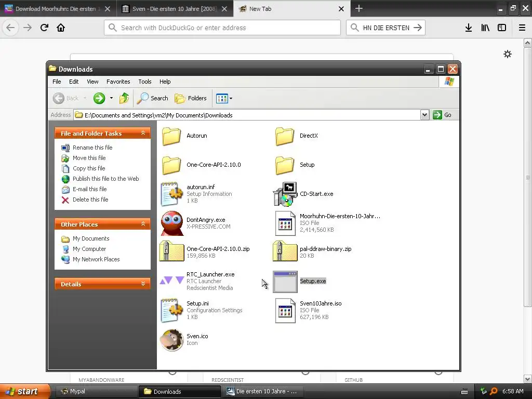Open the browser Library icon
Image resolution: width=532 pixels, height=399 pixels.
tap(485, 28)
